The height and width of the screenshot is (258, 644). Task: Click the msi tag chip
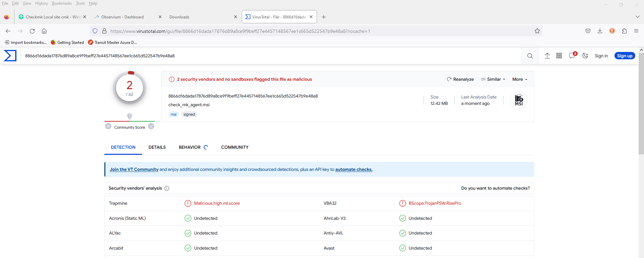174,114
